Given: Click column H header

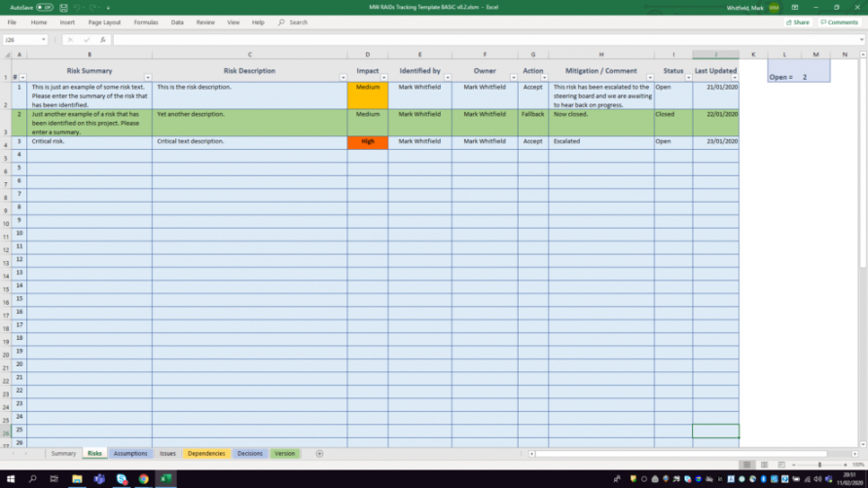Looking at the screenshot, I should [x=601, y=55].
